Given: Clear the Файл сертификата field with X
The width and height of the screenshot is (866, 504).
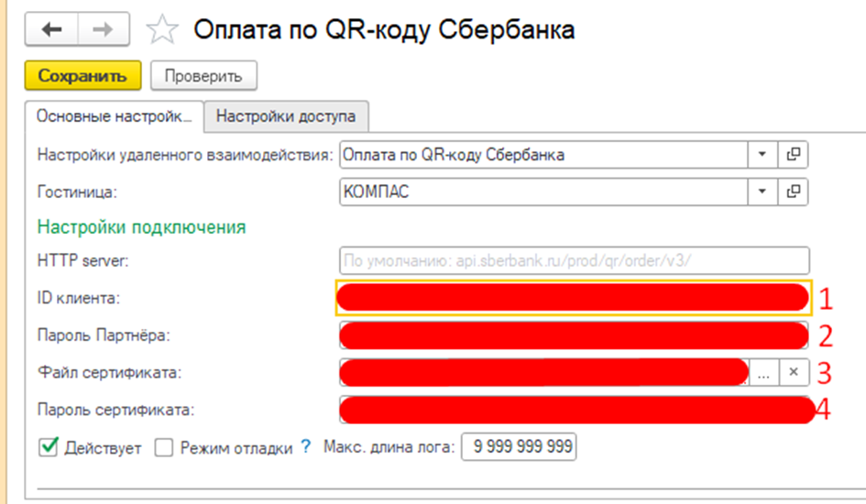Looking at the screenshot, I should tap(794, 373).
